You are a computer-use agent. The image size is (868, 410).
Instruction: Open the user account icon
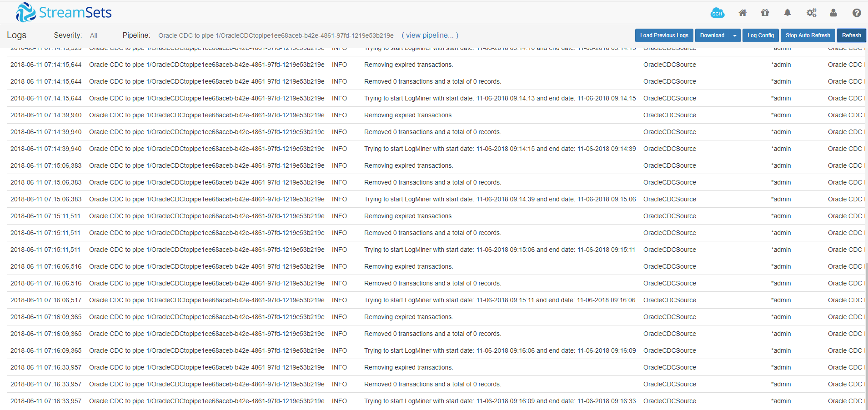point(833,13)
